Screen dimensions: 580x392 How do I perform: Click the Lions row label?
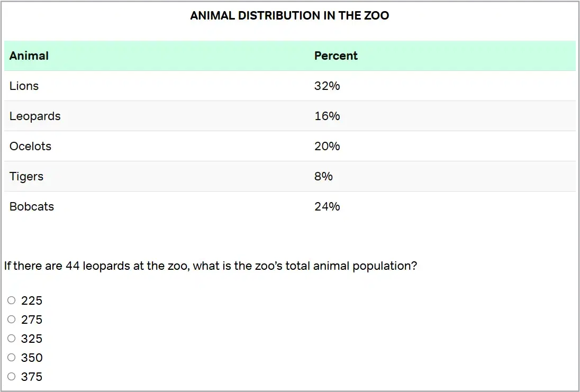(24, 86)
